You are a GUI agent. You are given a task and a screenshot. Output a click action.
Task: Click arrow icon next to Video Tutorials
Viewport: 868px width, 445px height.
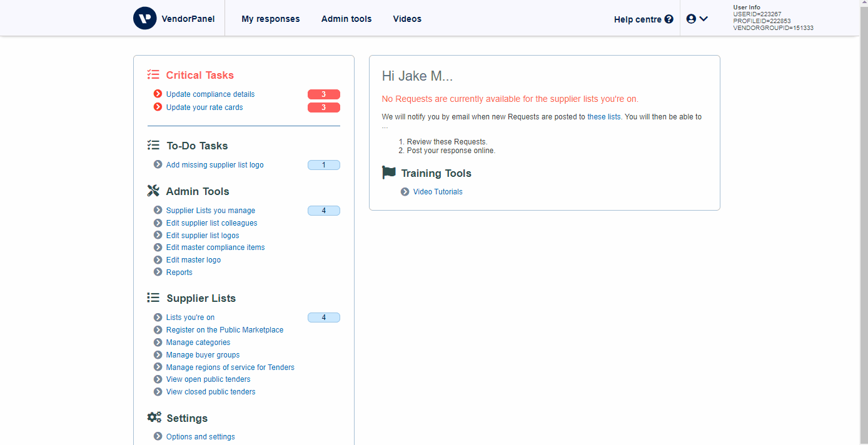coord(405,192)
